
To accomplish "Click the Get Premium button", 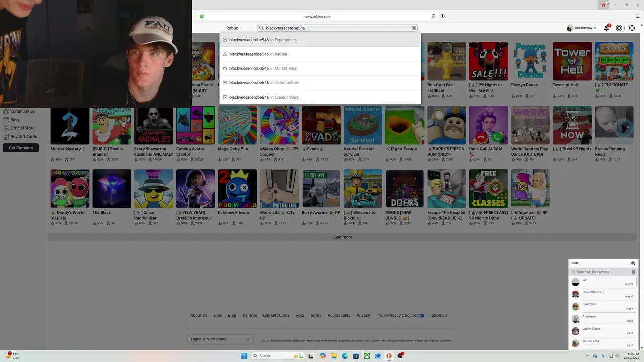I will [21, 148].
